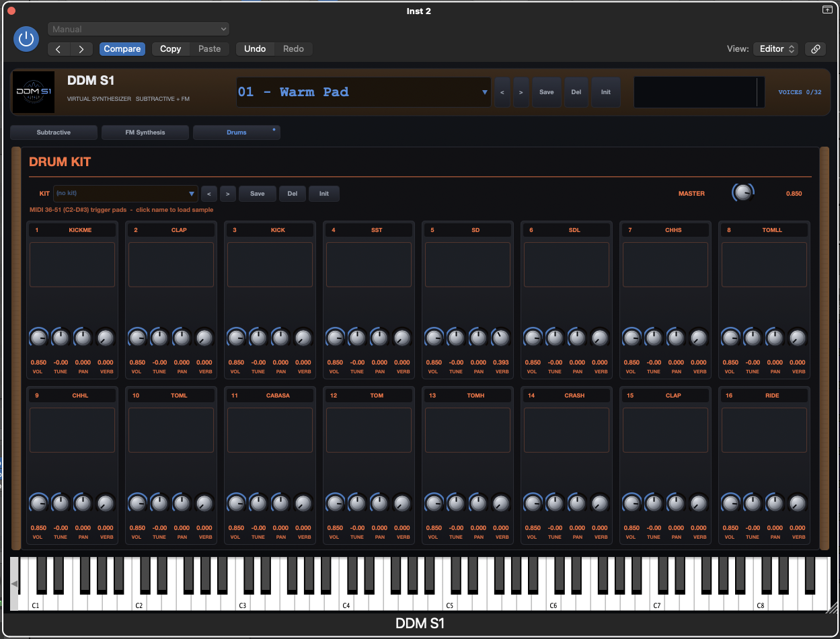Click pad 5 SD name label
Viewport: 840px width, 639px height.
click(475, 230)
